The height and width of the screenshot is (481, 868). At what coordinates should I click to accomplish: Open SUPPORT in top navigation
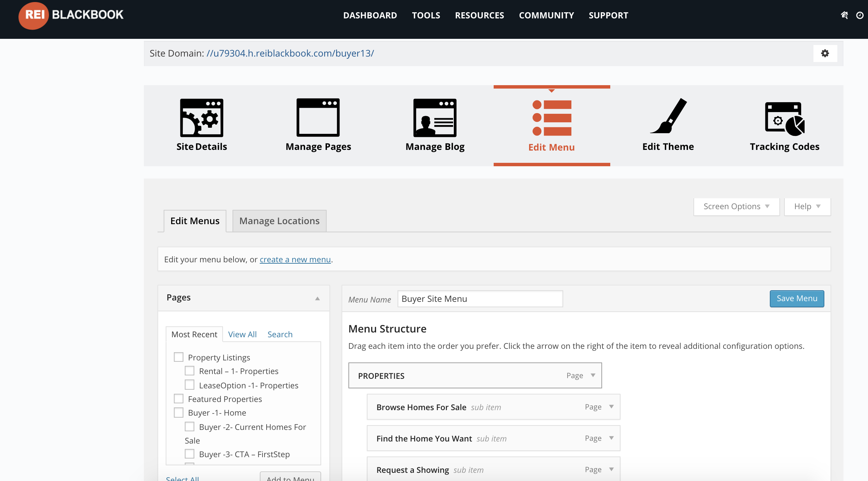click(608, 15)
